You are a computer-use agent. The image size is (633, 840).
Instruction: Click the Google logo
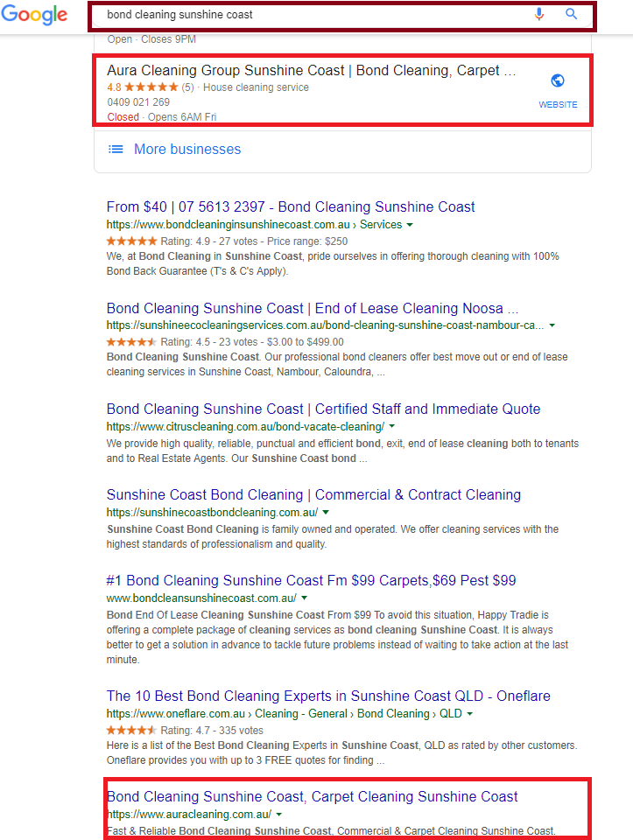[34, 15]
